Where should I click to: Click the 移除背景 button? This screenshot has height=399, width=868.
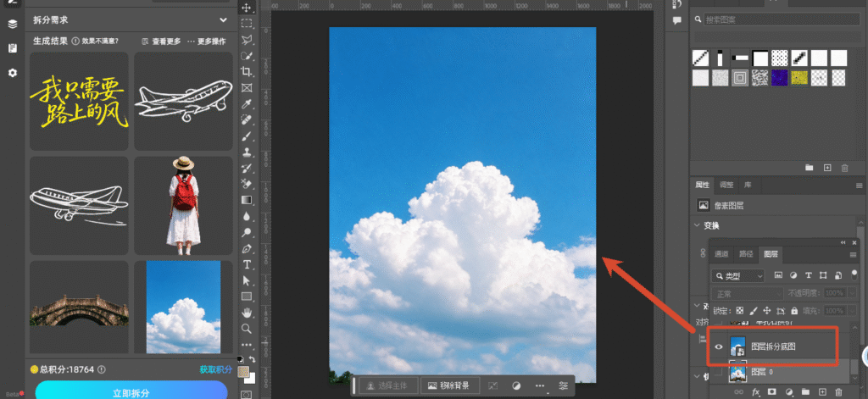point(448,385)
